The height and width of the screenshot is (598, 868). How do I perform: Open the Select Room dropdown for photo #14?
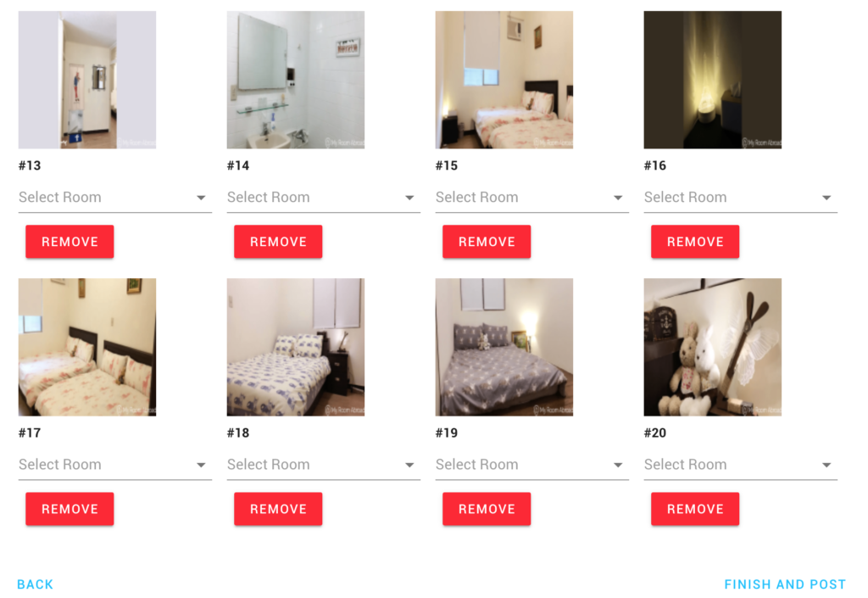pyautogui.click(x=323, y=198)
